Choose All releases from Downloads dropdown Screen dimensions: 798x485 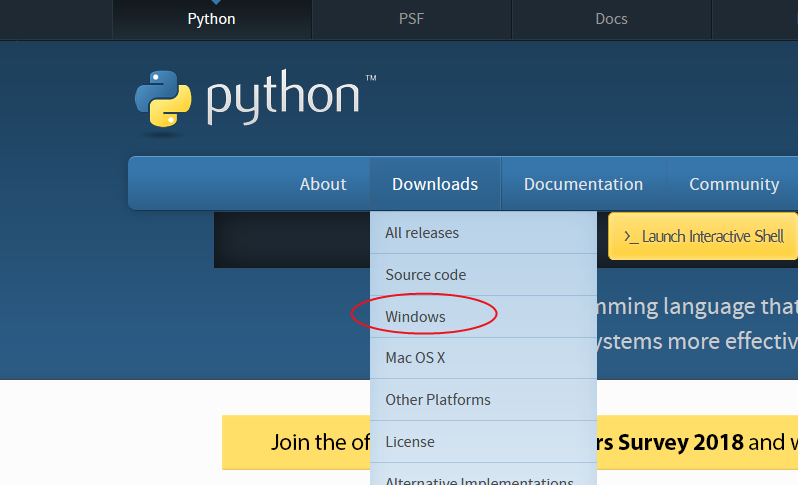tap(483, 233)
